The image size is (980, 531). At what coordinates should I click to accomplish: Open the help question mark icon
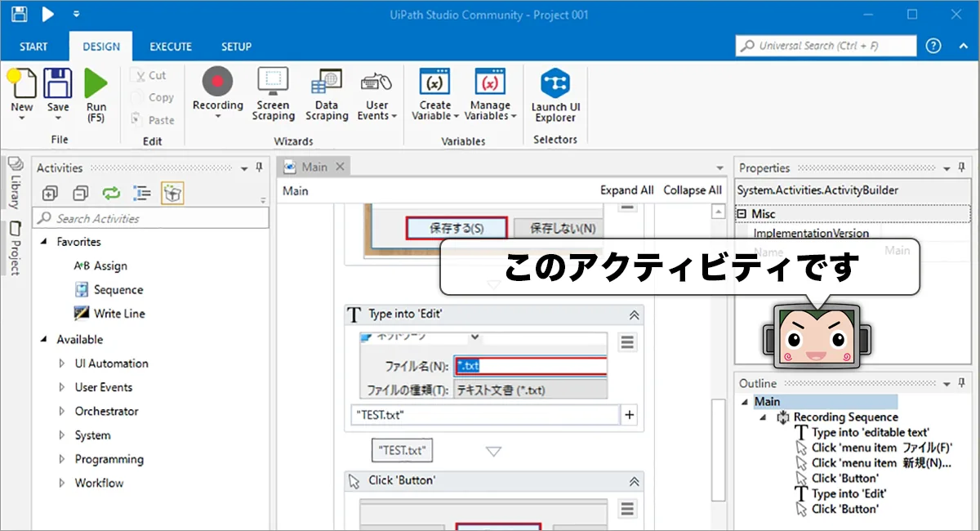[x=934, y=46]
